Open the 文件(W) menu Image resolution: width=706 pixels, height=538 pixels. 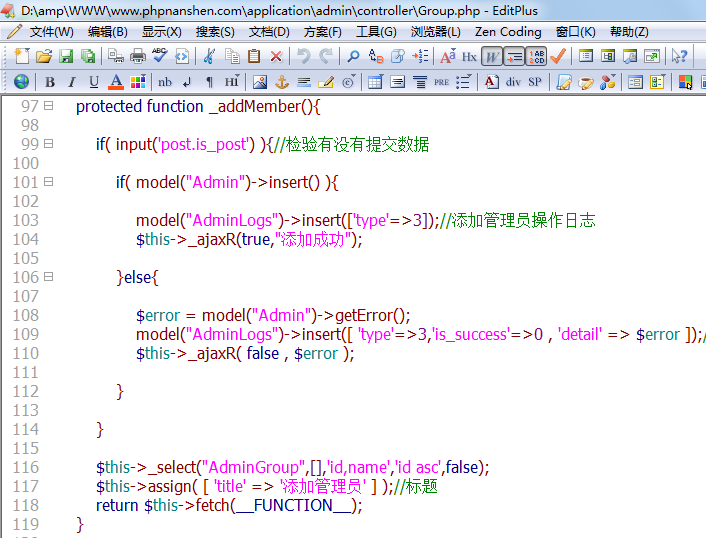[x=51, y=32]
